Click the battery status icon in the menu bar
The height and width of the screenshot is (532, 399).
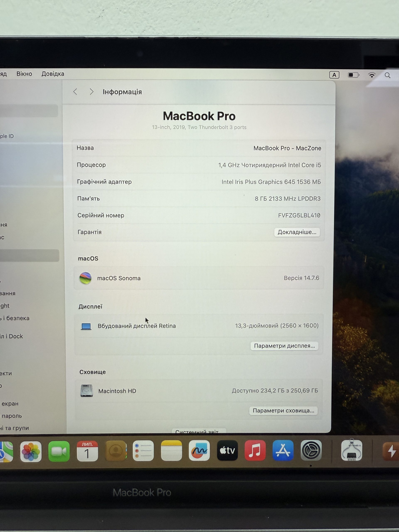click(x=353, y=75)
